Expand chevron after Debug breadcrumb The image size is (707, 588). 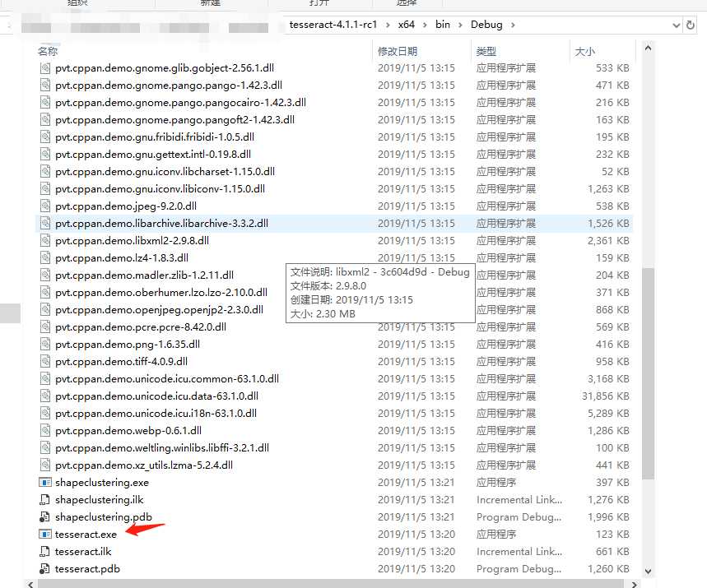click(513, 25)
